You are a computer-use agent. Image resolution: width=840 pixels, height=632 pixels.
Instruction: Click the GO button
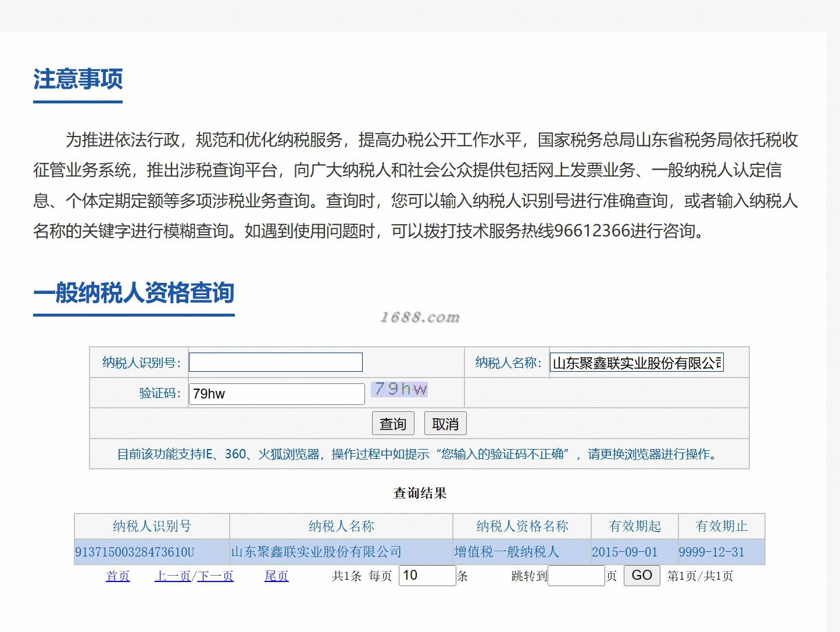point(642,575)
